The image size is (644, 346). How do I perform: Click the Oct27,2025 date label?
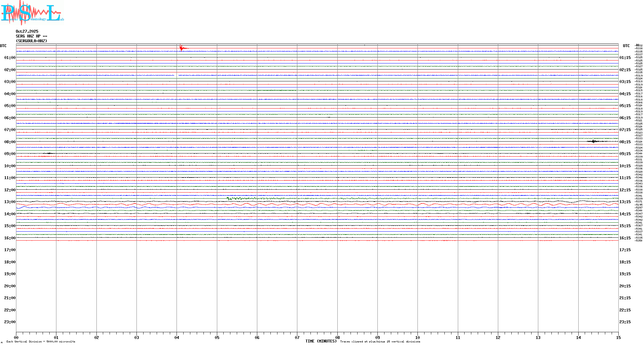point(27,31)
